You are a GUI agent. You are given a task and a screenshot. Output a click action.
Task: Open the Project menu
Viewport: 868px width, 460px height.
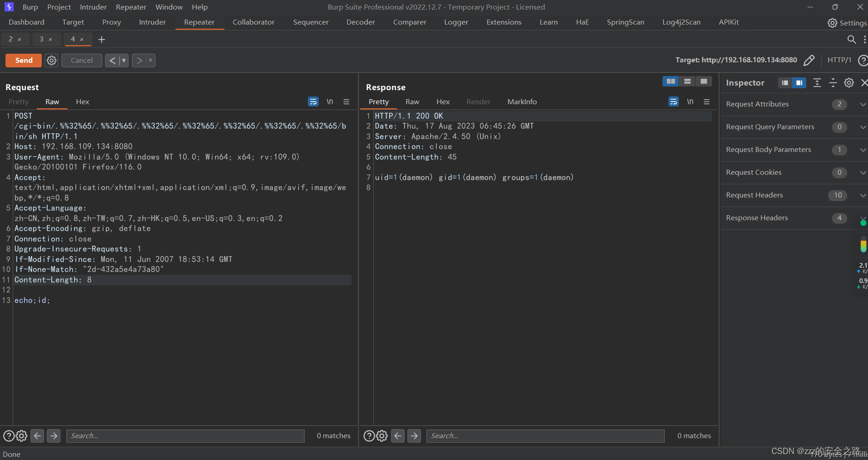(x=59, y=7)
